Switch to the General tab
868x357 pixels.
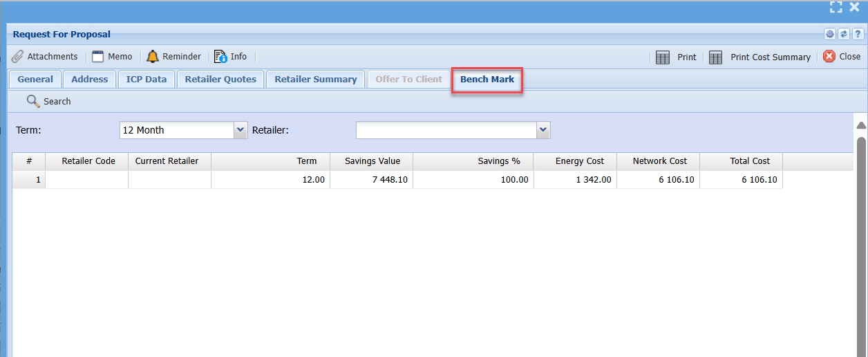point(35,80)
